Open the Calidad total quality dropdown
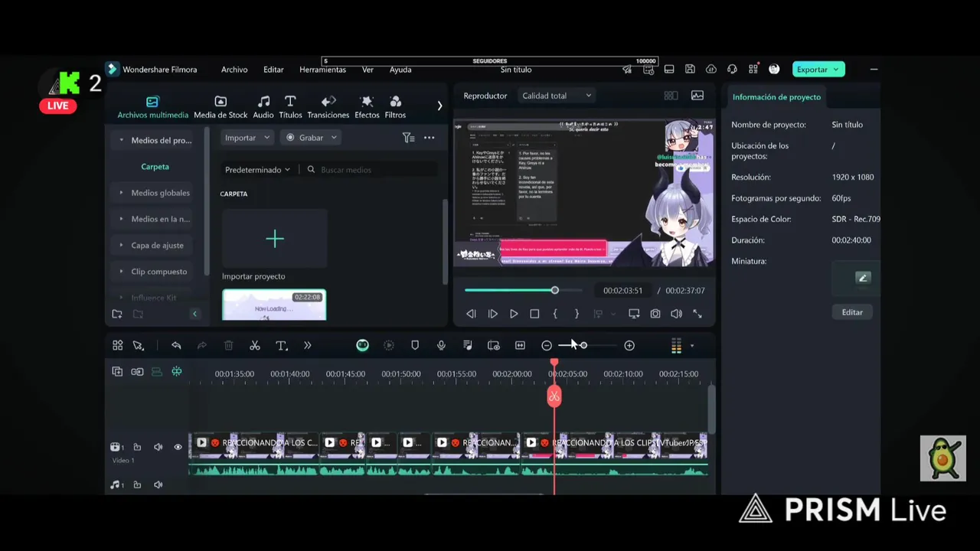Viewport: 980px width, 551px height. pos(557,96)
